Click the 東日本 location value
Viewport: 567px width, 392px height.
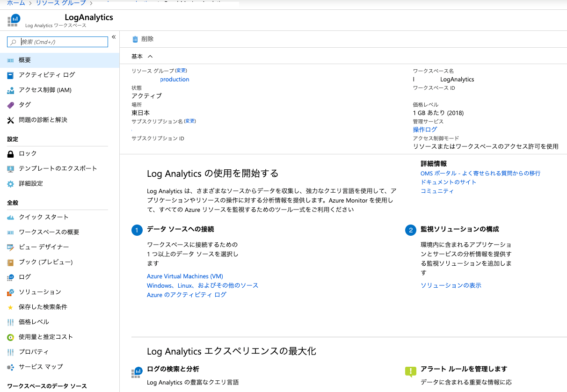(140, 113)
